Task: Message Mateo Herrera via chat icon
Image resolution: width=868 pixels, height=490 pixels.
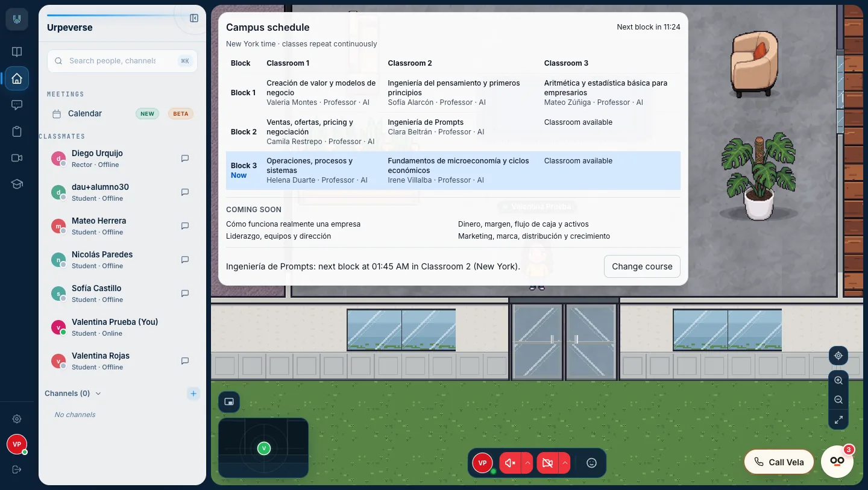Action: pos(185,226)
